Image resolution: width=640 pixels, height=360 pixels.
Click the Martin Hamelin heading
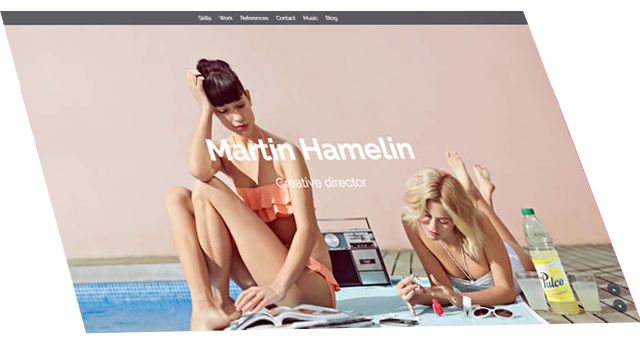pos(311,150)
